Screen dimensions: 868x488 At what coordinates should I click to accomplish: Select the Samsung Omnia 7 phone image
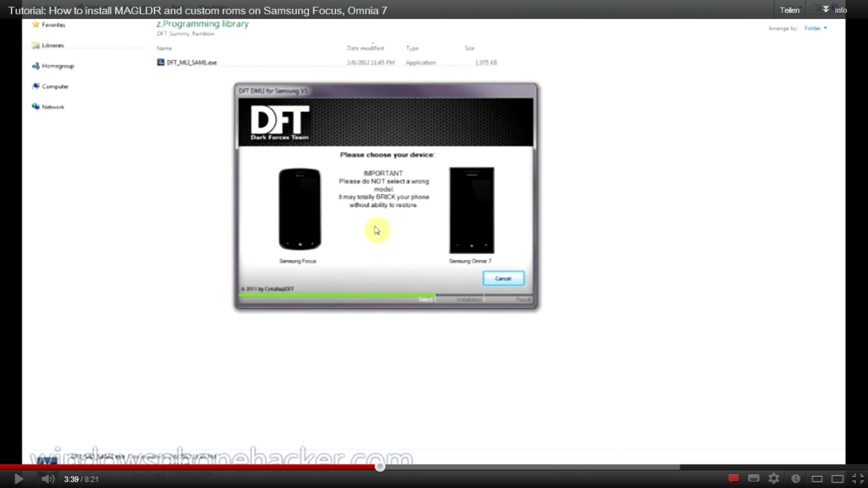[471, 210]
